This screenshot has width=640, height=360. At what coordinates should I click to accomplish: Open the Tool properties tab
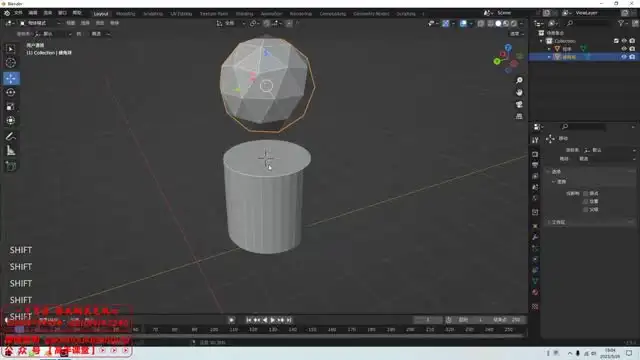(535, 140)
